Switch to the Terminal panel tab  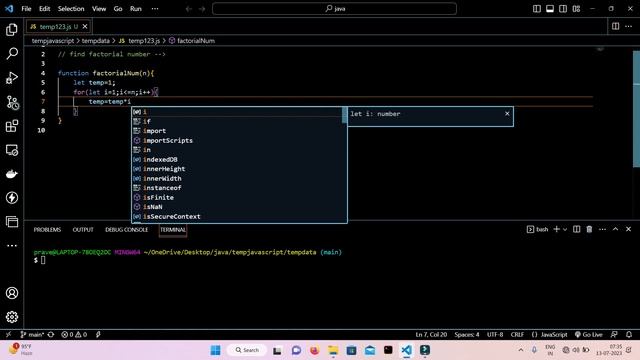[x=173, y=230]
